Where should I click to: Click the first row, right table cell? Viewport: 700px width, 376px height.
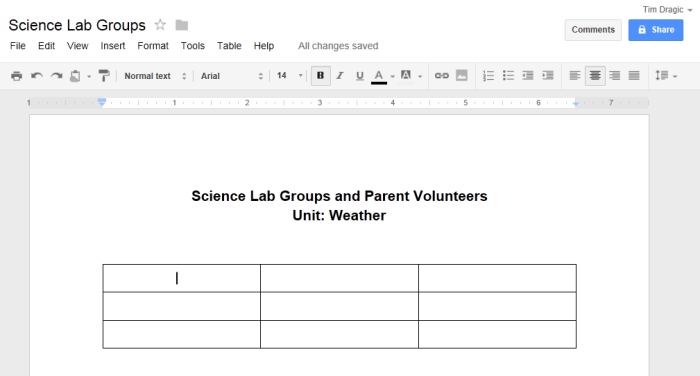[497, 278]
